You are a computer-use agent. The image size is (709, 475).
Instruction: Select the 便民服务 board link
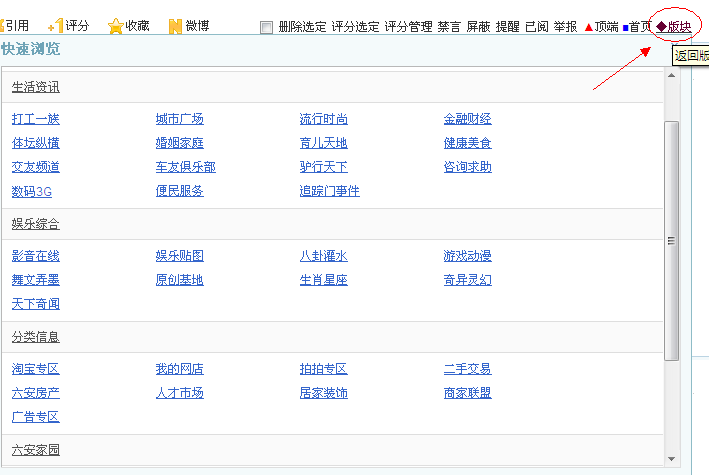(180, 191)
